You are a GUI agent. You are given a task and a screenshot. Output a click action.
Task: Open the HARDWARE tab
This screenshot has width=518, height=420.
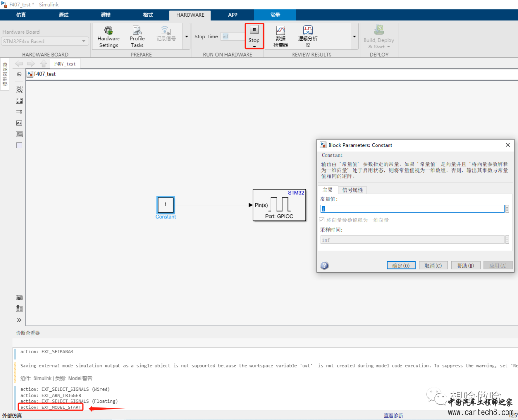190,15
